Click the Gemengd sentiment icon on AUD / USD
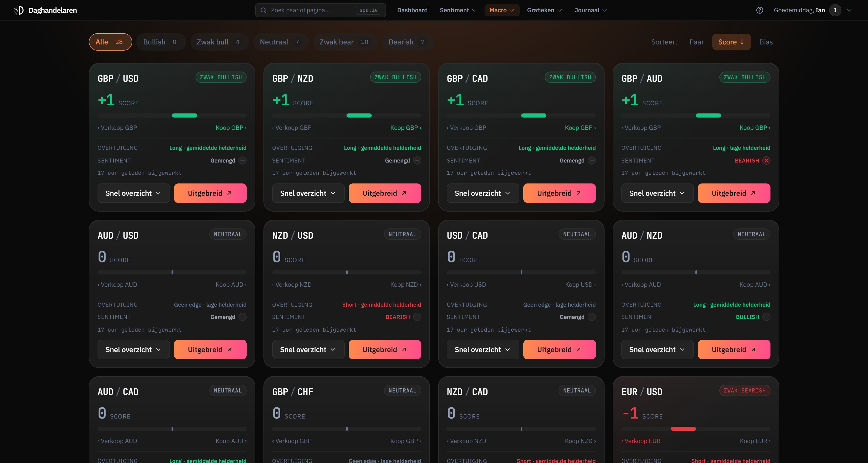 click(x=242, y=317)
